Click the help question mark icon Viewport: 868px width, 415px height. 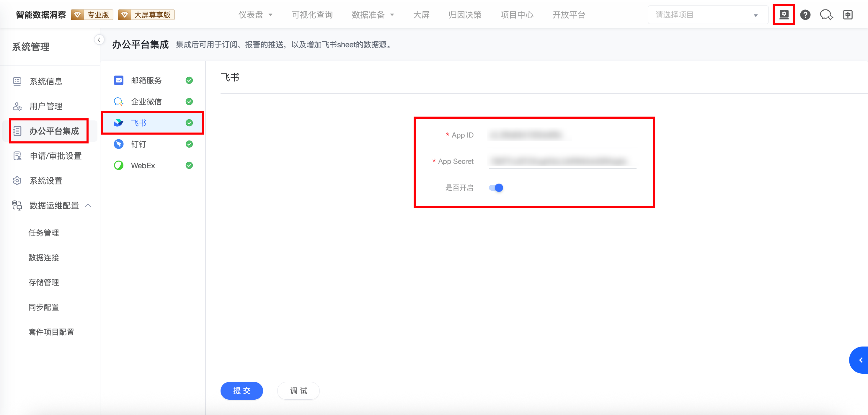805,15
